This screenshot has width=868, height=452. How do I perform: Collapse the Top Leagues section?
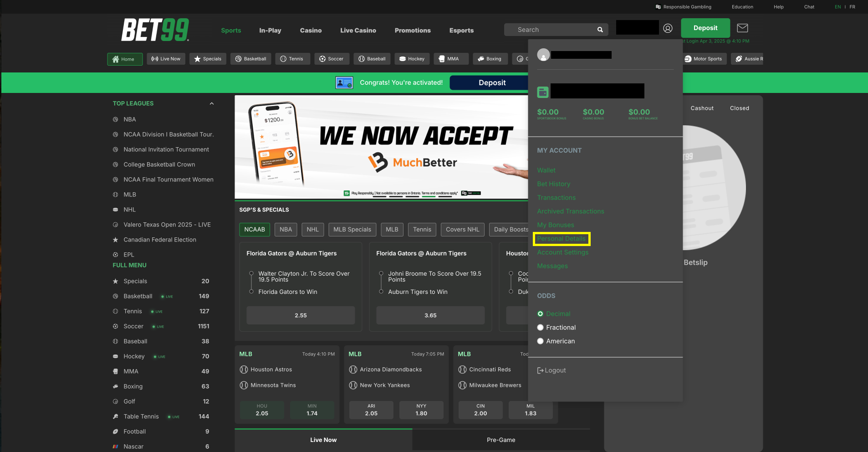[x=211, y=103]
